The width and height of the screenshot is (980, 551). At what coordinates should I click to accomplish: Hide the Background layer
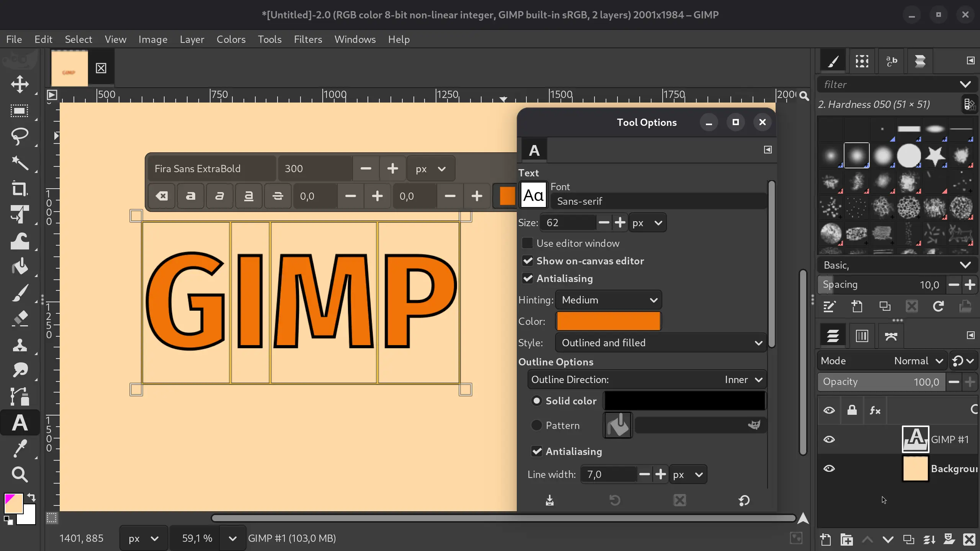point(829,469)
